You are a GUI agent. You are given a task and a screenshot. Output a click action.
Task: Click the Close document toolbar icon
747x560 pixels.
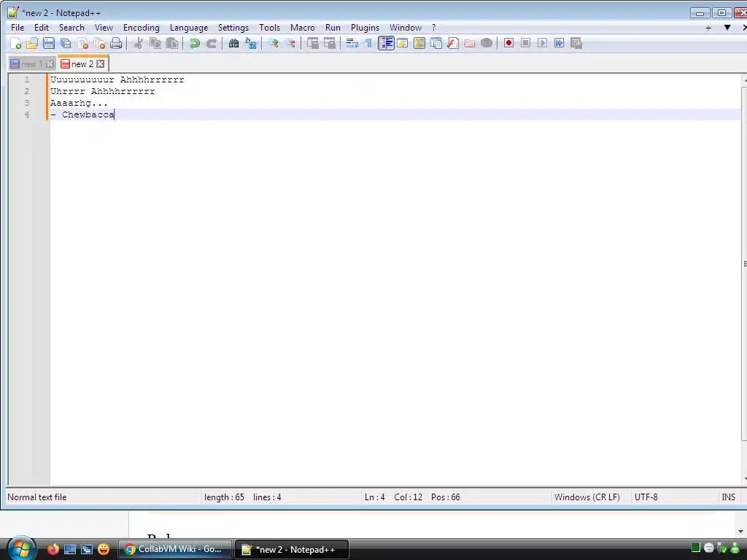83,43
